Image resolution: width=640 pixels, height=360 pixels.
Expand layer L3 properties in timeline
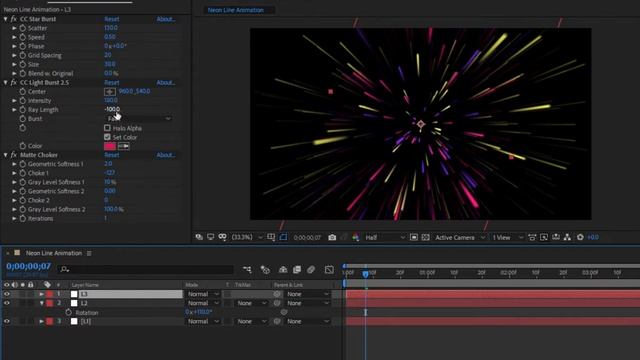click(x=41, y=294)
